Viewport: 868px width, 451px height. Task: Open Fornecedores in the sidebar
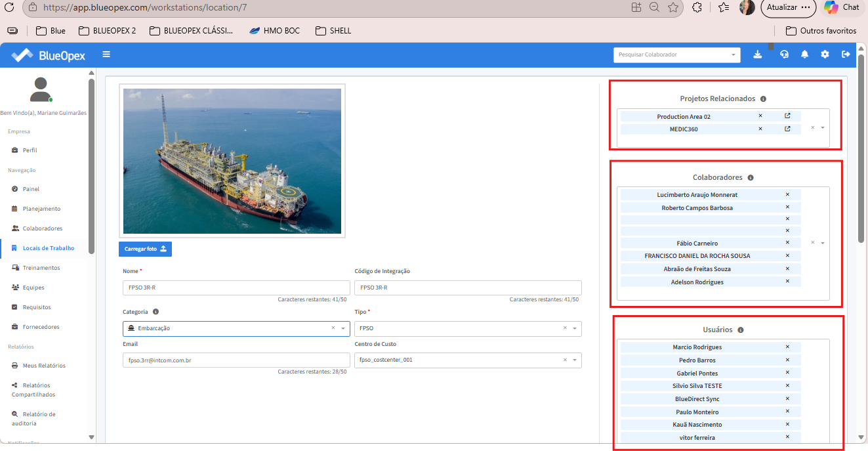[x=41, y=327]
